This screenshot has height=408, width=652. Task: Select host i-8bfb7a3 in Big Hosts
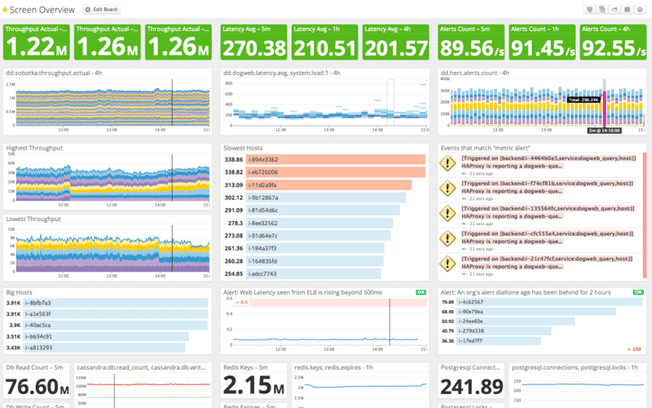pos(41,302)
